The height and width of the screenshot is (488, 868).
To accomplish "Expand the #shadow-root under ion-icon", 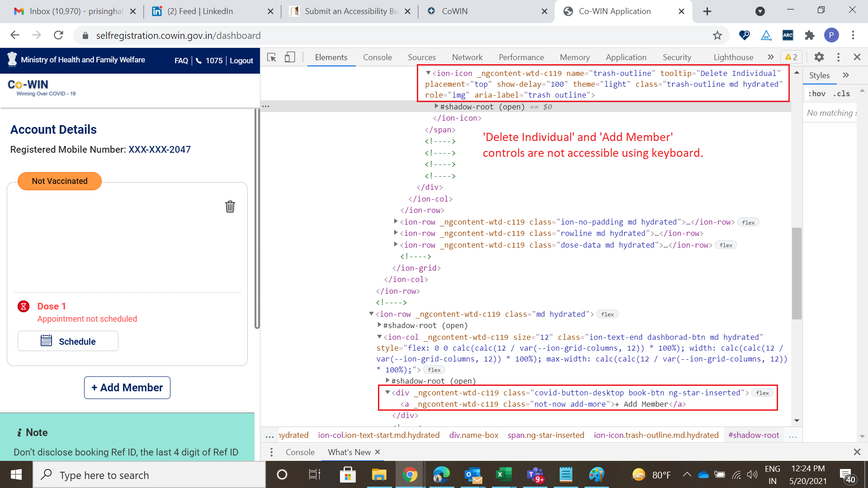I will pos(436,106).
